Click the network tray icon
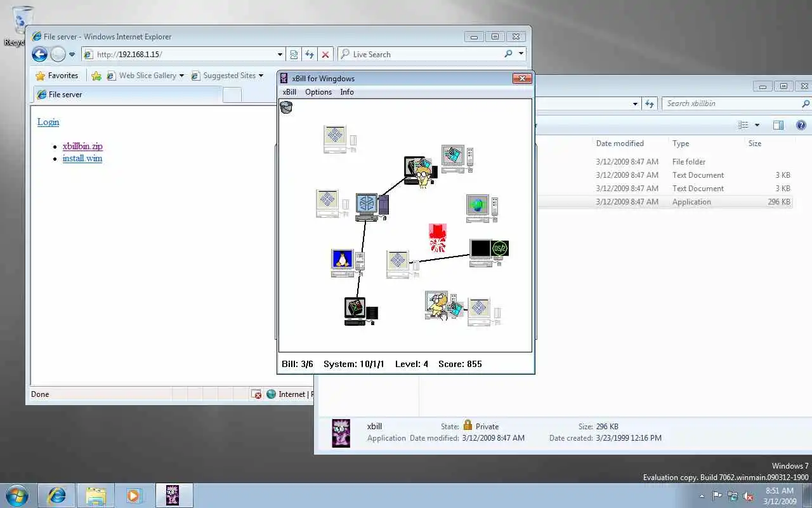 coord(733,496)
